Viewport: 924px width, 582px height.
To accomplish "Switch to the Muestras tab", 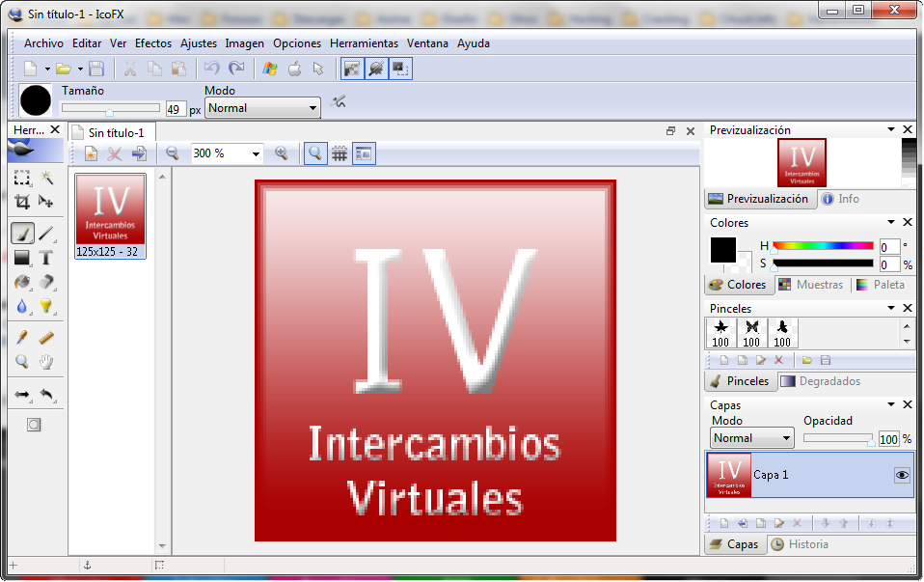I will (811, 285).
